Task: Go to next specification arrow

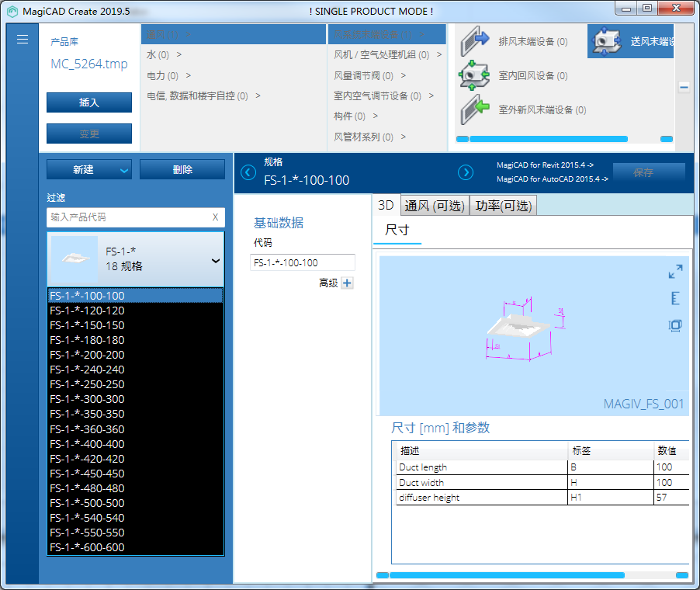Action: coord(466,172)
